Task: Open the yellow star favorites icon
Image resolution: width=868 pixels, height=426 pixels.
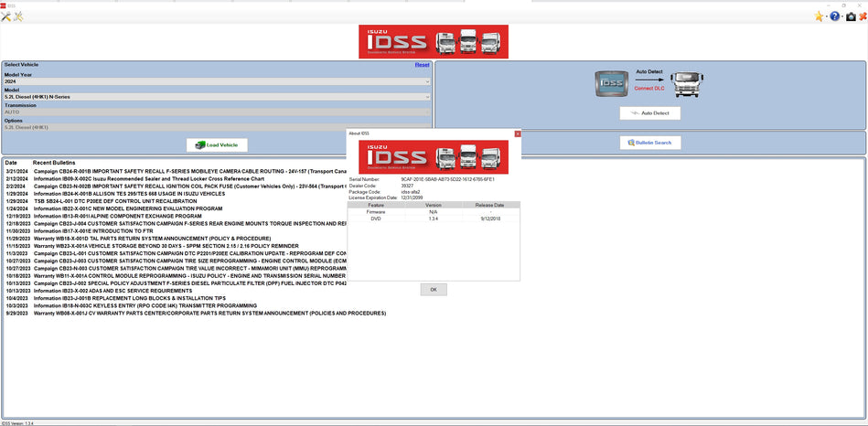Action: (820, 16)
